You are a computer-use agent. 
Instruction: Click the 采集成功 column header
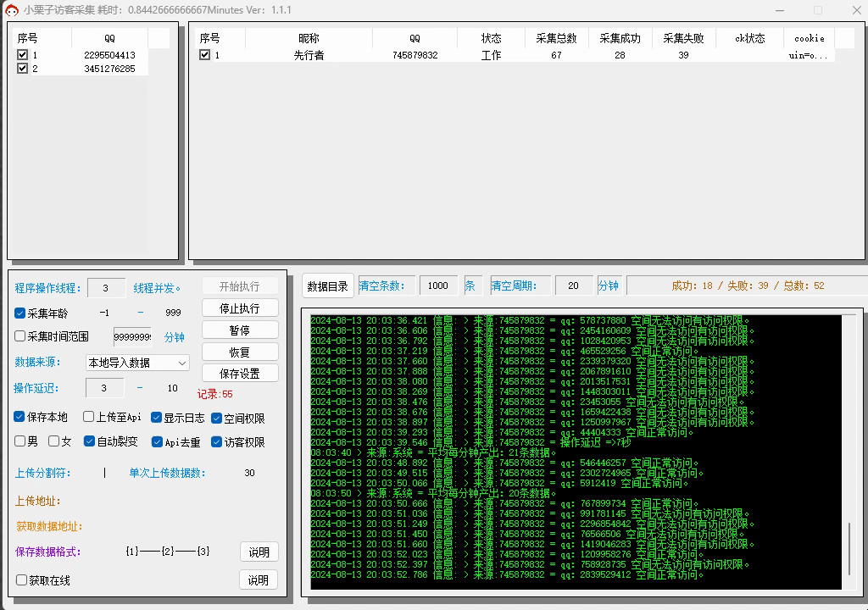click(x=620, y=38)
